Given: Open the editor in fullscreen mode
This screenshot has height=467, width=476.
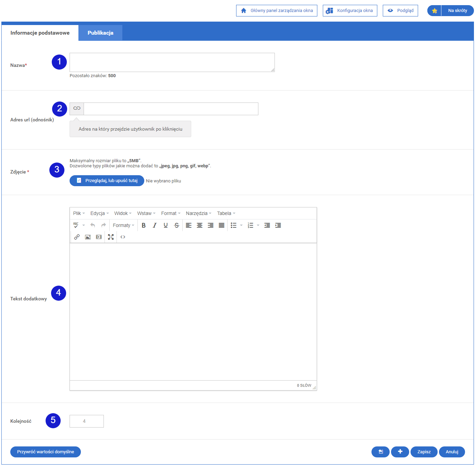Looking at the screenshot, I should tap(111, 237).
